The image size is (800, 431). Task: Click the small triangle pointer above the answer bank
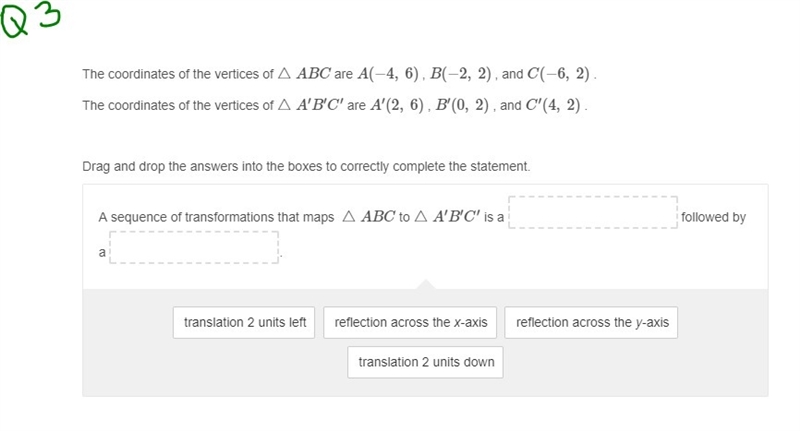[426, 284]
